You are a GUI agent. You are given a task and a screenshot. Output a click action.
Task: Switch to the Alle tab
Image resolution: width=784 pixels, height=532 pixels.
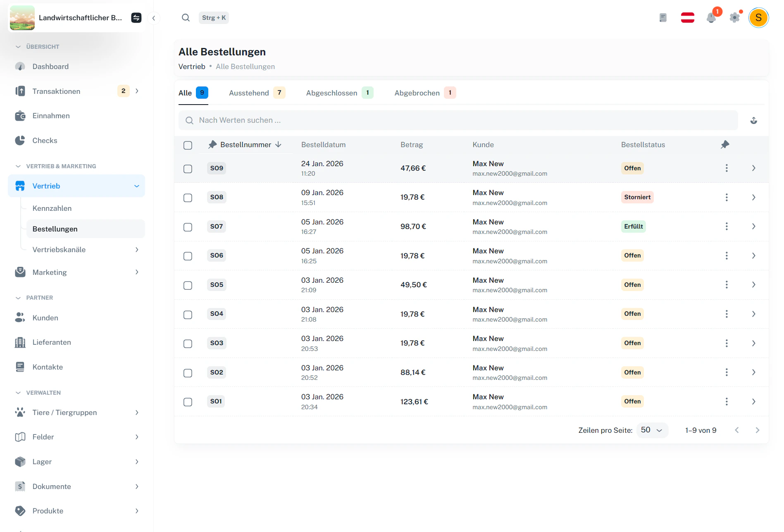click(193, 93)
